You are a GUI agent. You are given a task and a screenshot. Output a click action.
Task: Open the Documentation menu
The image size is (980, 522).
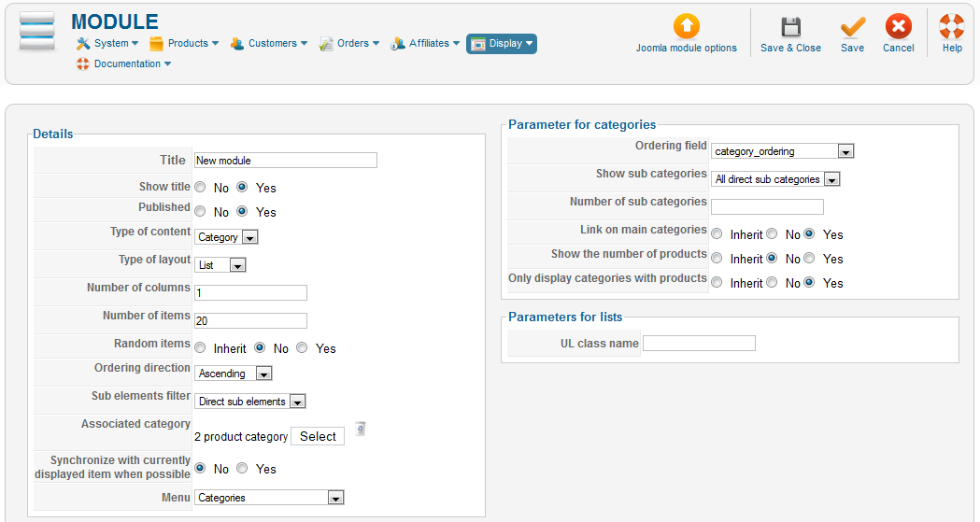coord(124,64)
